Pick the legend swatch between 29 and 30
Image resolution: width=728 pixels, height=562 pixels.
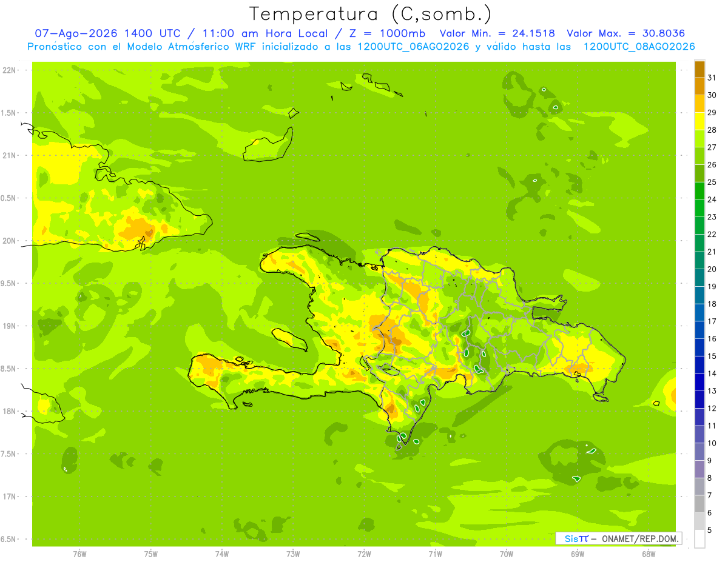point(699,104)
